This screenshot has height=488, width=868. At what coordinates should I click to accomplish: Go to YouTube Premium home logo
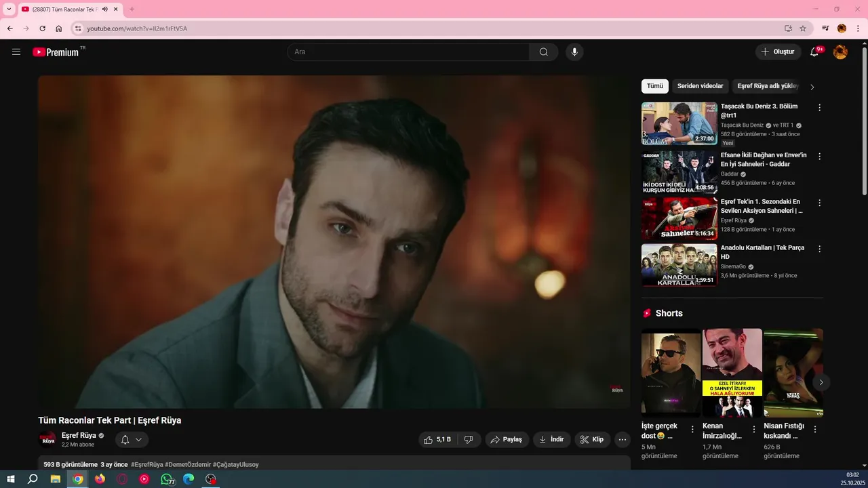click(x=56, y=52)
